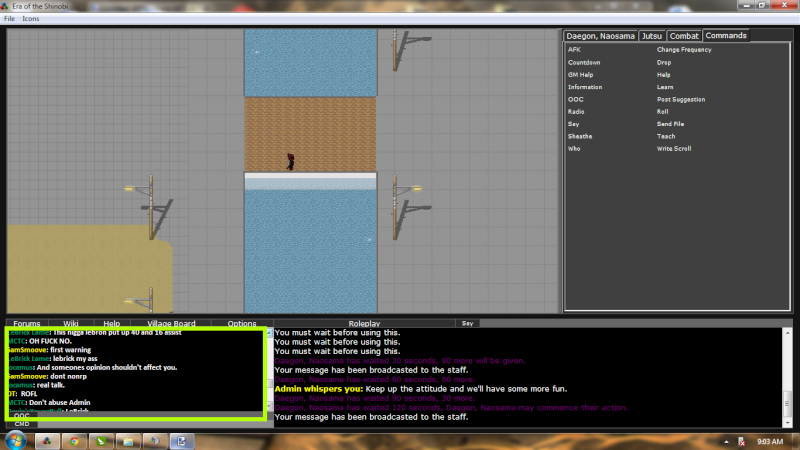Screen dimensions: 800x450
Task: Run the Learn command
Action: [665, 87]
